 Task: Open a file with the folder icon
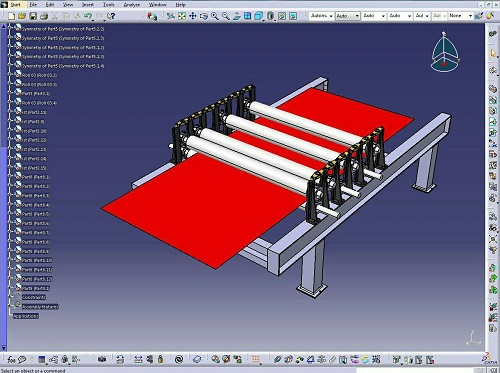point(22,16)
